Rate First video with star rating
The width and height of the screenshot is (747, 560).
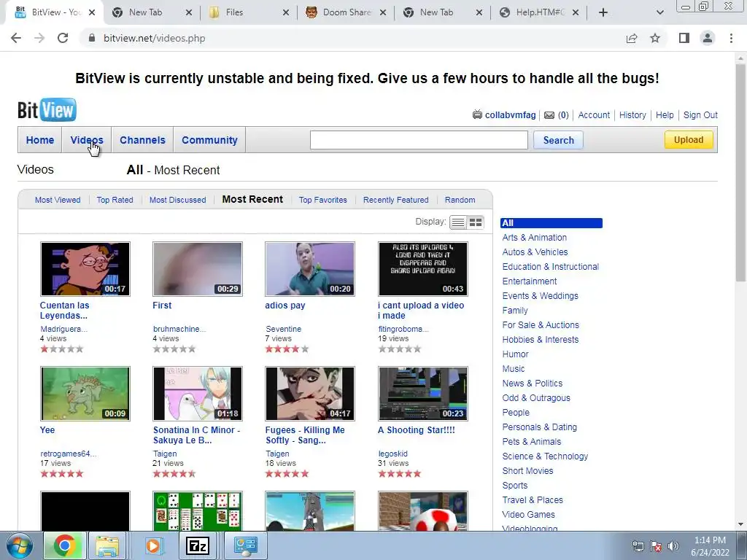pos(174,349)
